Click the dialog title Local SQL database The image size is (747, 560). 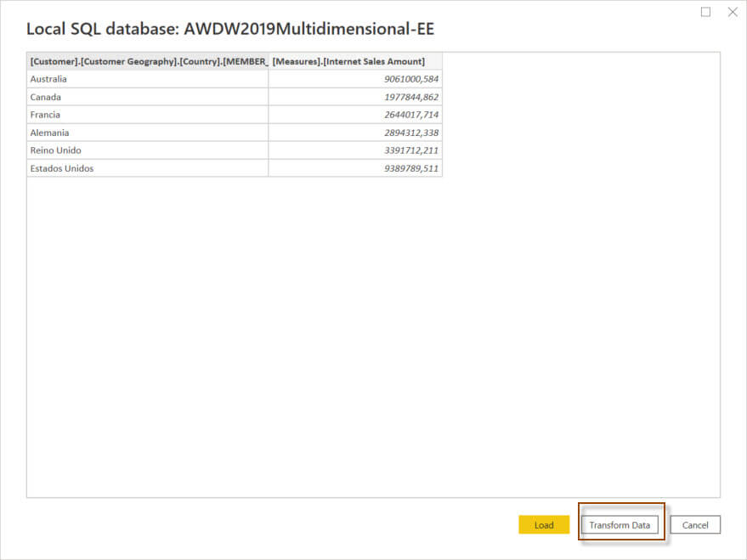(230, 29)
